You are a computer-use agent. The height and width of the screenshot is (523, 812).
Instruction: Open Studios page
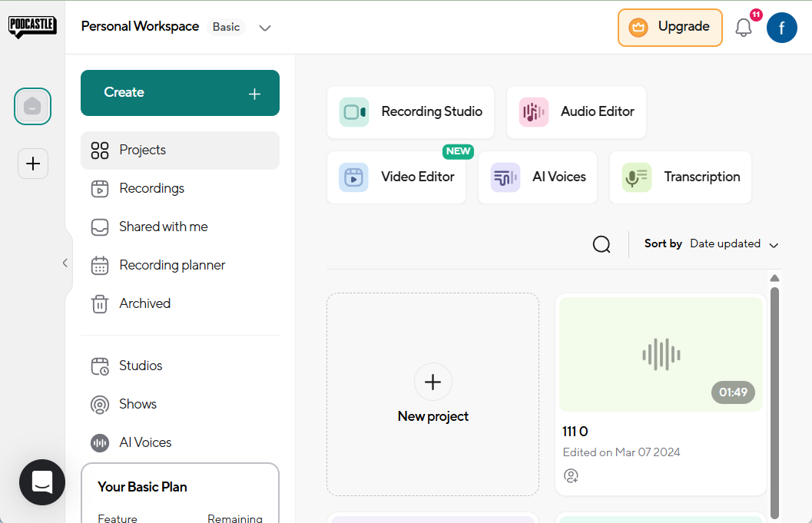(181, 366)
